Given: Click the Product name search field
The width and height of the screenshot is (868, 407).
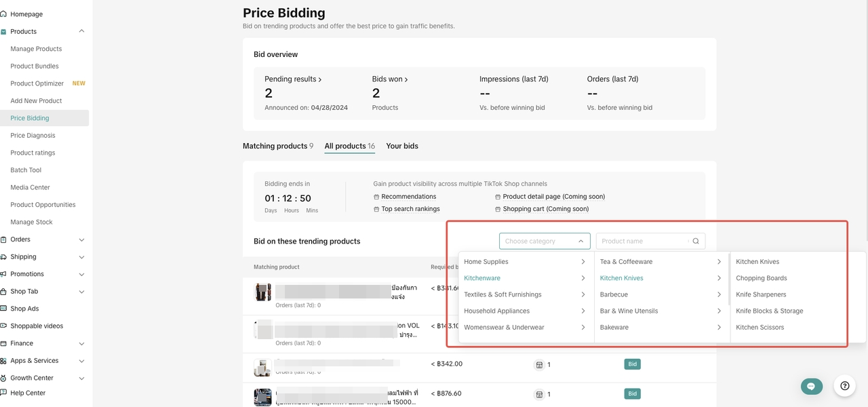Looking at the screenshot, I should (641, 241).
